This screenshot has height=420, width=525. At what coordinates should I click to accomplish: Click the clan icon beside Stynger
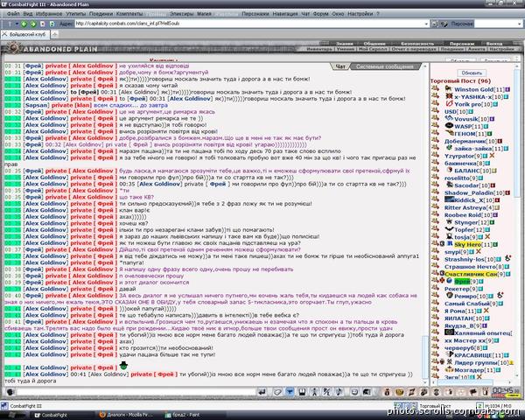[x=449, y=222]
